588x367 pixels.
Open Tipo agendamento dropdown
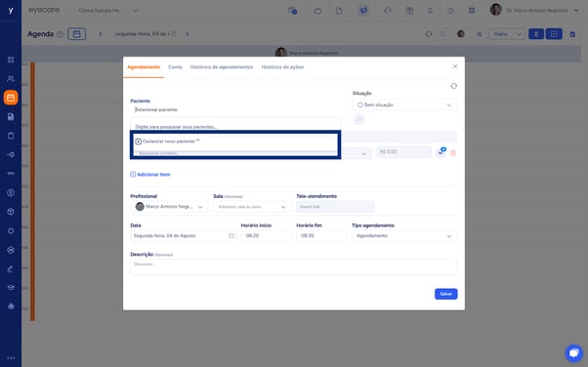[404, 236]
